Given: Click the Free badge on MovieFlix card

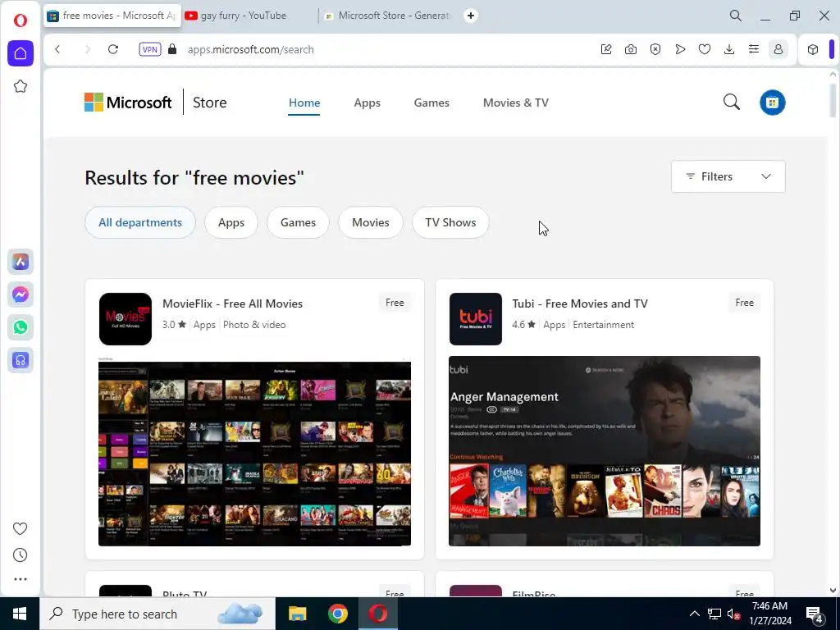Looking at the screenshot, I should [395, 303].
